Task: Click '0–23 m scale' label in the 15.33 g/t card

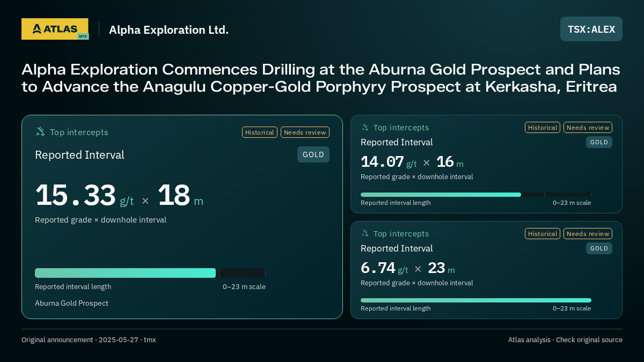Action: tap(244, 286)
